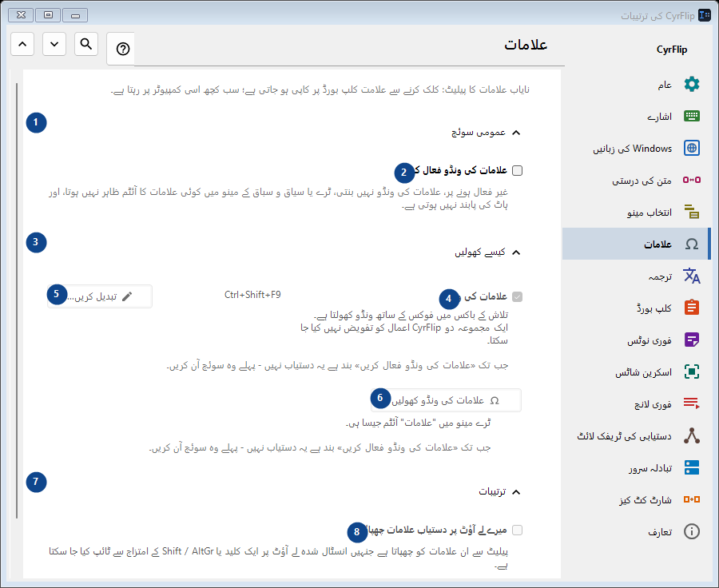Click the فوری لانچ icon
This screenshot has width=719, height=588.
click(x=692, y=403)
